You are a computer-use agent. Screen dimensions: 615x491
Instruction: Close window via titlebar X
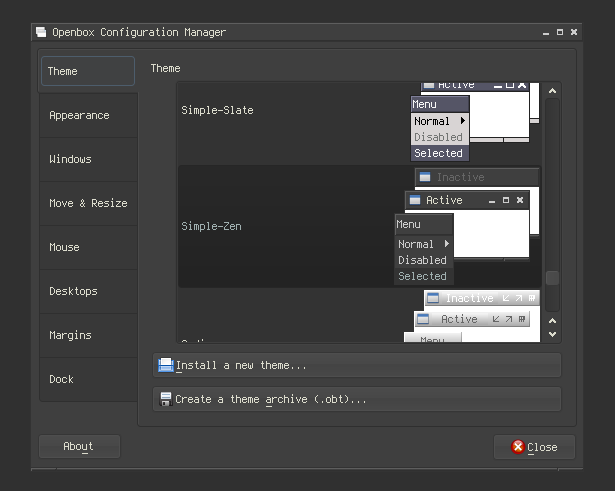coord(574,32)
